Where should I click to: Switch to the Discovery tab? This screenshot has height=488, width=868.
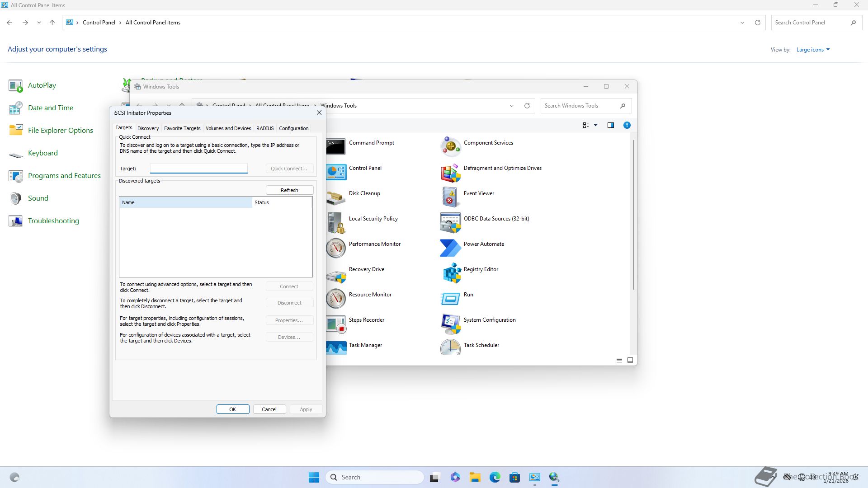(x=148, y=128)
